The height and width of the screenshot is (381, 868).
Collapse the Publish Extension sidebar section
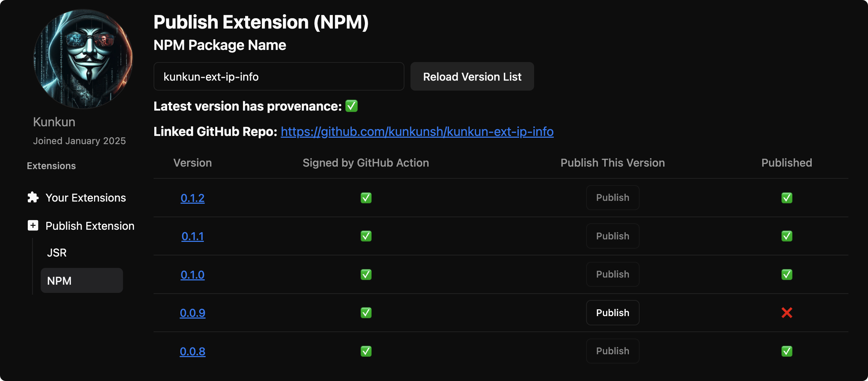click(x=90, y=226)
